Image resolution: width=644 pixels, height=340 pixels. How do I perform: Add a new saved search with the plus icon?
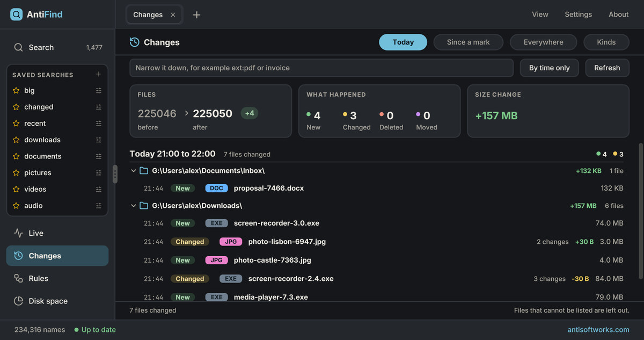point(98,74)
